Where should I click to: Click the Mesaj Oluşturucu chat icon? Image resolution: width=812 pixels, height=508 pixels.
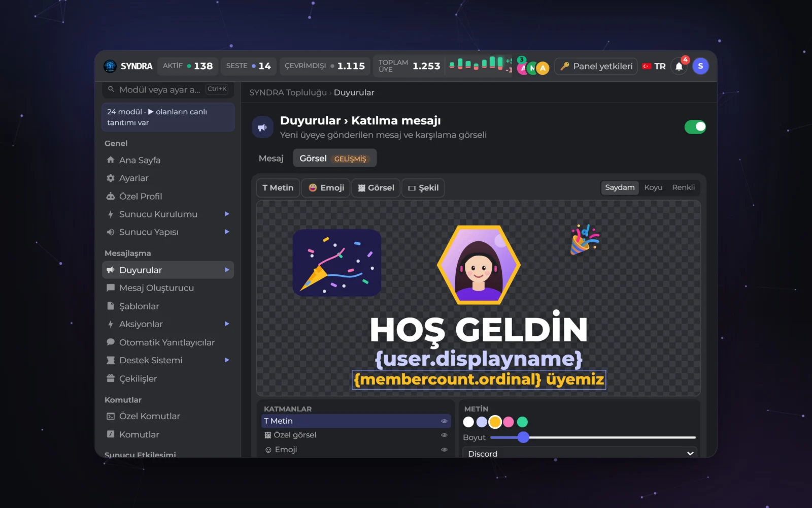[111, 288]
